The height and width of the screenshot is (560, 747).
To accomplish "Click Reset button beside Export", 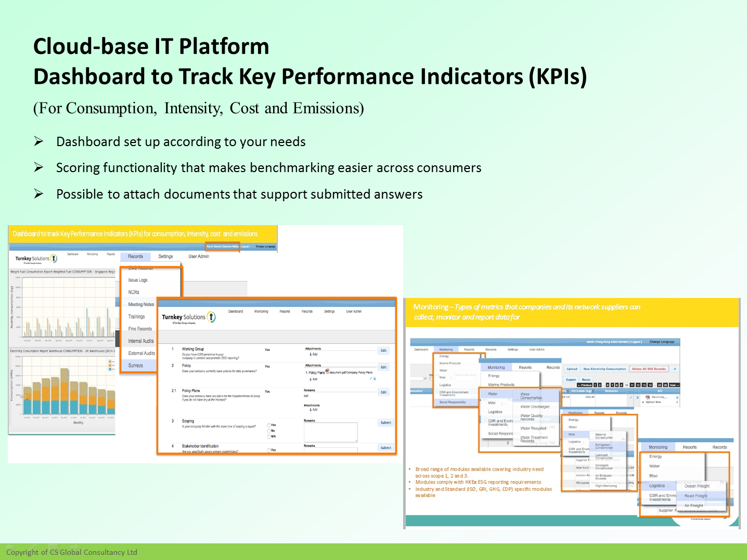I will pos(586,380).
